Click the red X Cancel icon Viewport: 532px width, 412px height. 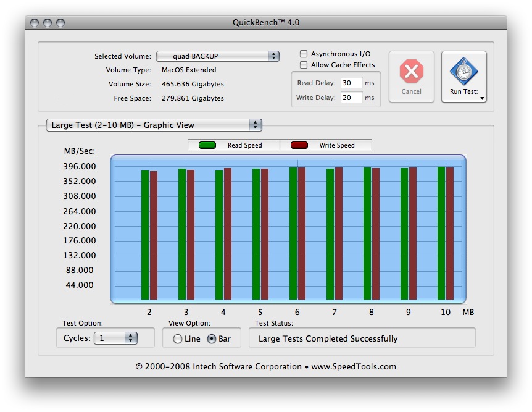tap(411, 71)
